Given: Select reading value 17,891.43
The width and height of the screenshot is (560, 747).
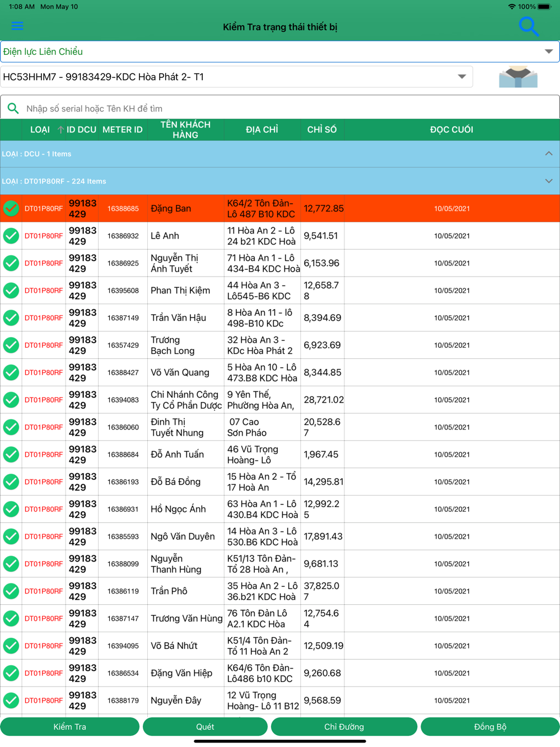Looking at the screenshot, I should point(323,536).
